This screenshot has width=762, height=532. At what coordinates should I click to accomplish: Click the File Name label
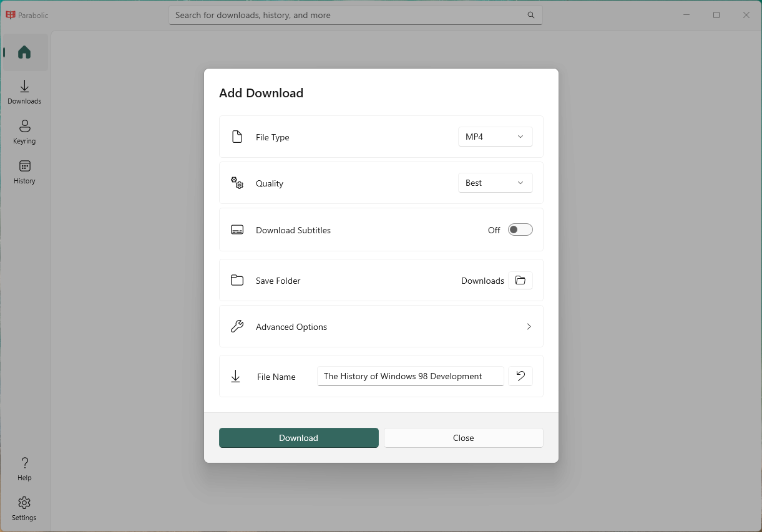[276, 377]
